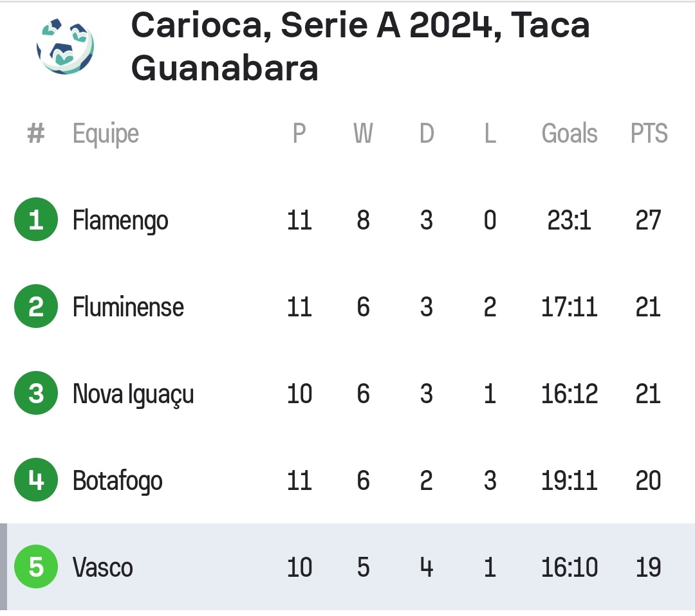This screenshot has width=695, height=616.
Task: Click Flamengo's green position 1 badge
Action: coord(36,220)
